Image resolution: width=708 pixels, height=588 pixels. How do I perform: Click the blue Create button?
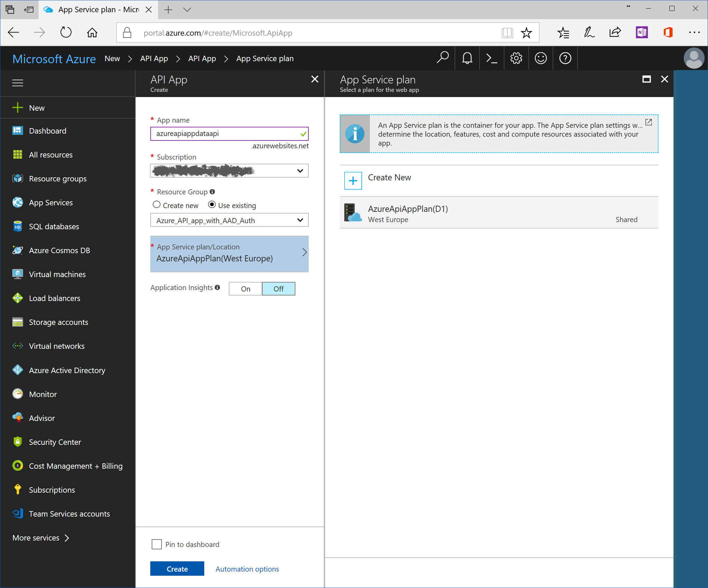(x=177, y=569)
